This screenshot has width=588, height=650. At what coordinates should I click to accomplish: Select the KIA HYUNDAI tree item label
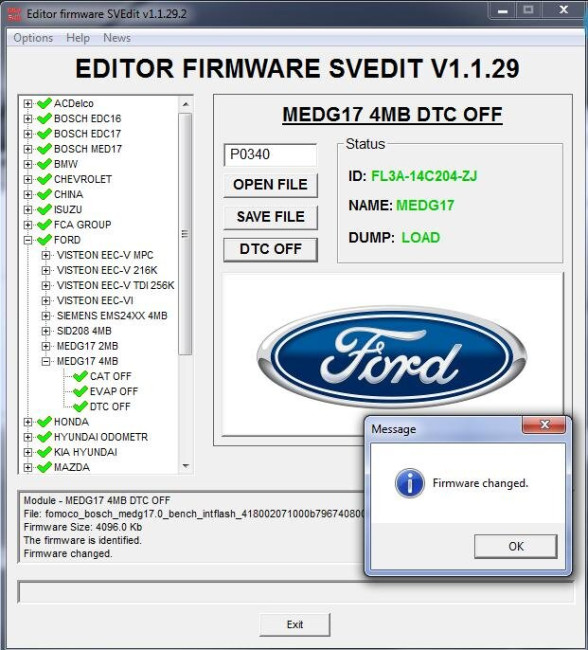click(x=85, y=452)
